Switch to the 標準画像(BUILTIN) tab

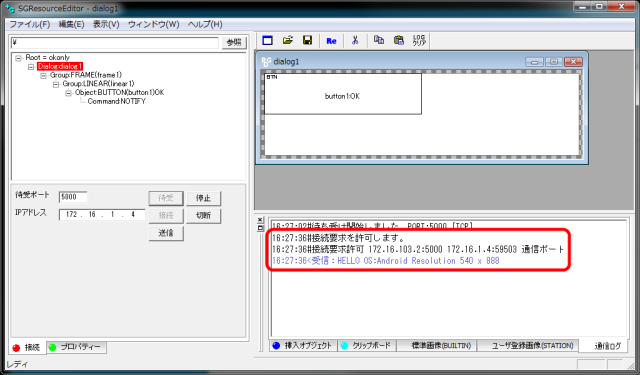[437, 346]
